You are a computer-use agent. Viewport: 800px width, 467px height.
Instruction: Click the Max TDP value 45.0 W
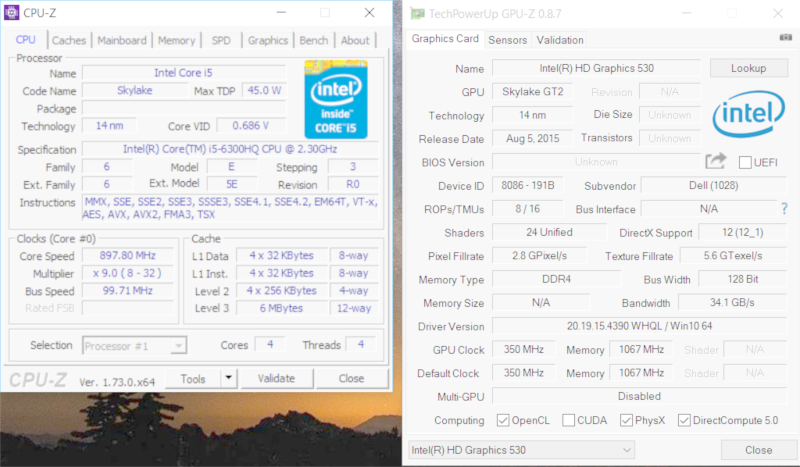(264, 90)
